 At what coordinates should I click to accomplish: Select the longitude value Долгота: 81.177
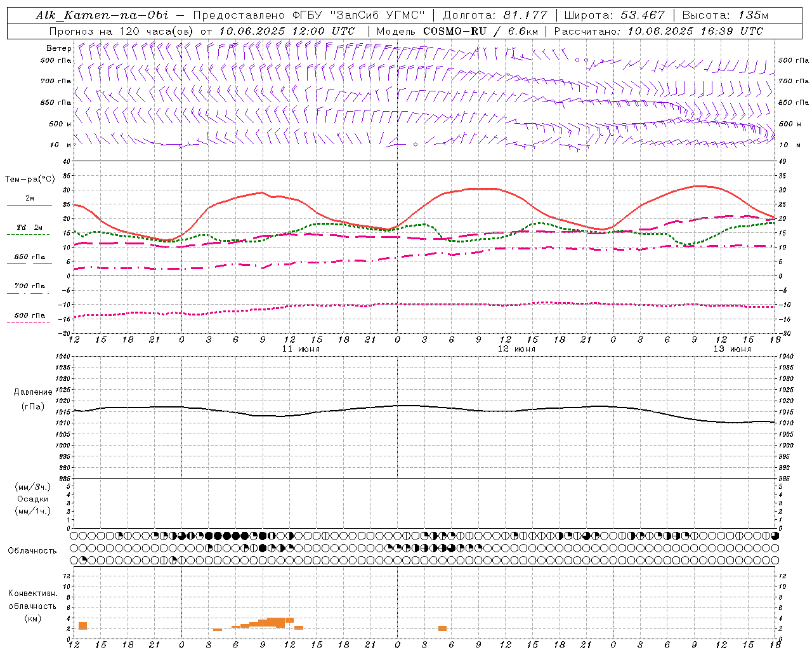(x=495, y=15)
